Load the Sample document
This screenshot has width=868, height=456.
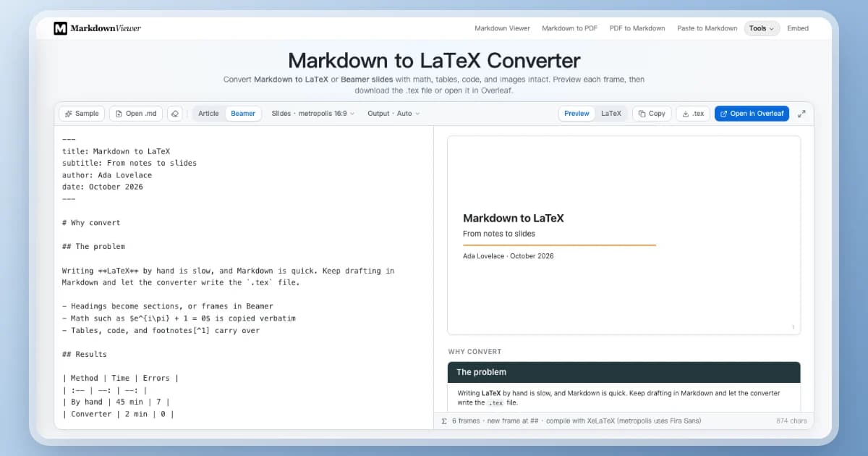tap(82, 114)
